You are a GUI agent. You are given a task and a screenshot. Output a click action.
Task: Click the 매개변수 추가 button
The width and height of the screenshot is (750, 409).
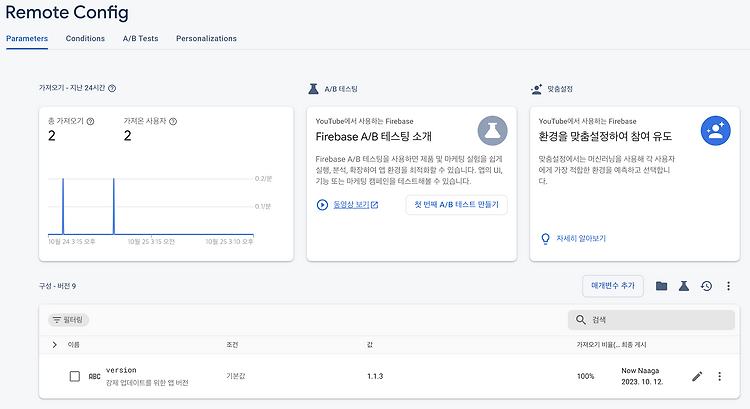(x=613, y=286)
